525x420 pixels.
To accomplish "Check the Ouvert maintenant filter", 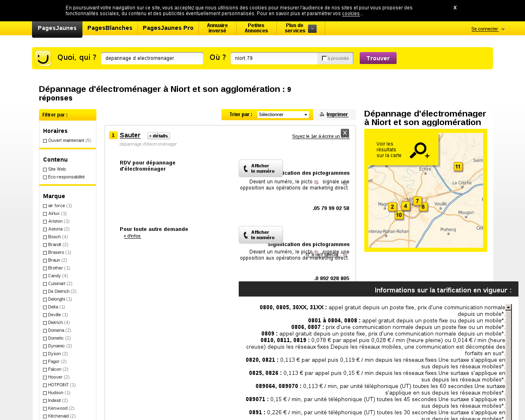I will click(45, 141).
